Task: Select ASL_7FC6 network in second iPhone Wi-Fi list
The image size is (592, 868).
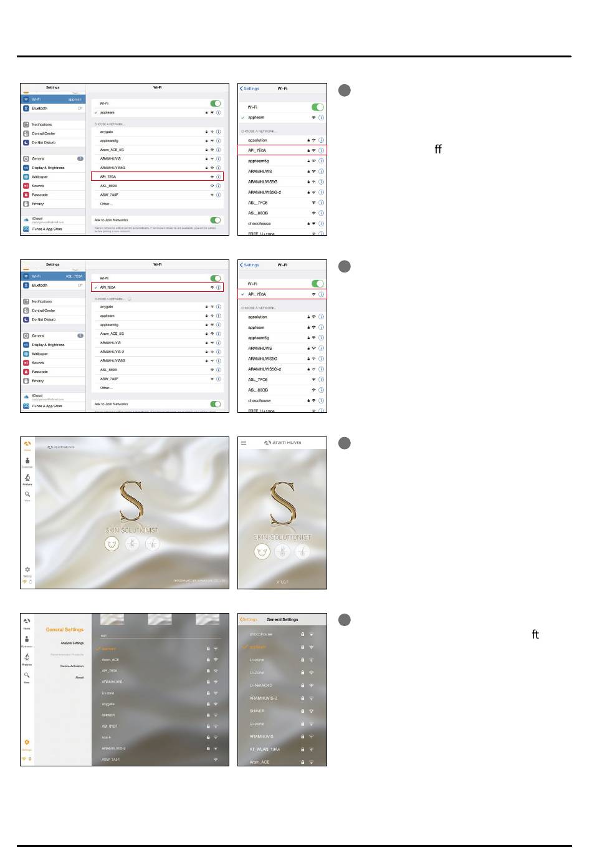Action: click(282, 379)
